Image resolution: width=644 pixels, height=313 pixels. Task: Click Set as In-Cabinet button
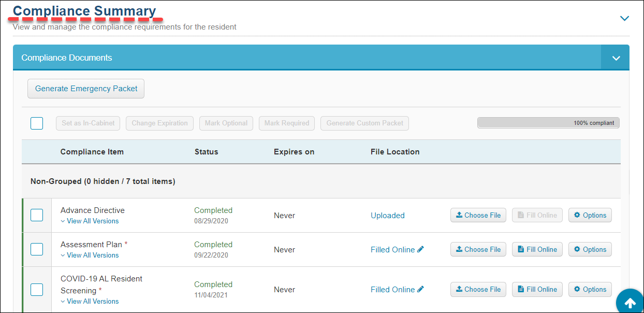(x=88, y=123)
